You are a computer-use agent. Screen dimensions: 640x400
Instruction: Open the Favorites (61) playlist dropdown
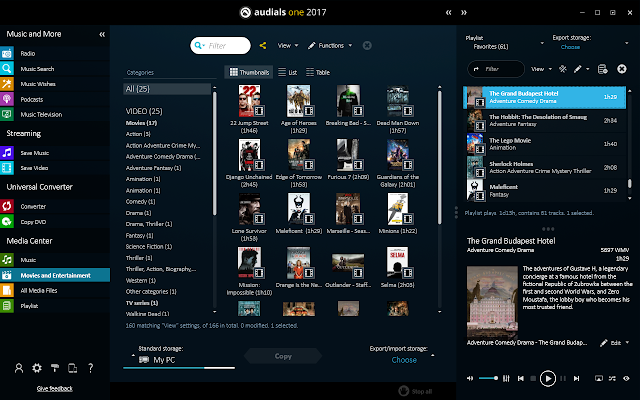pos(542,43)
